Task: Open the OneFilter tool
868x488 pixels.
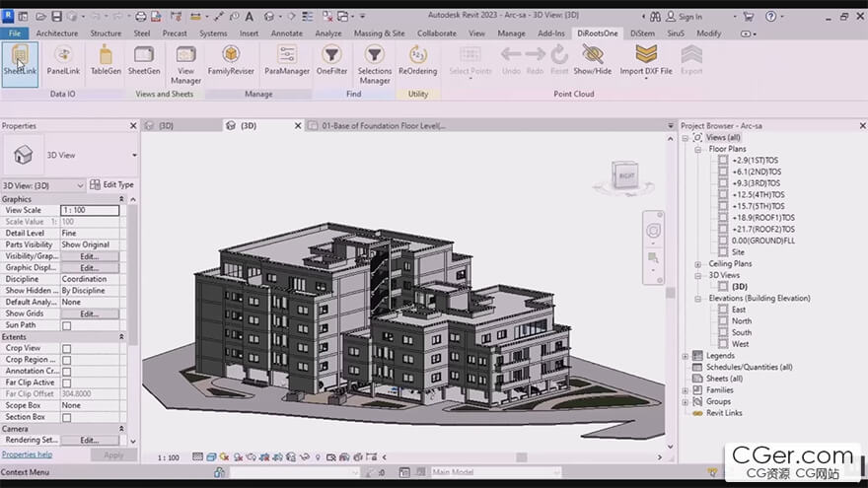Action: coord(331,61)
